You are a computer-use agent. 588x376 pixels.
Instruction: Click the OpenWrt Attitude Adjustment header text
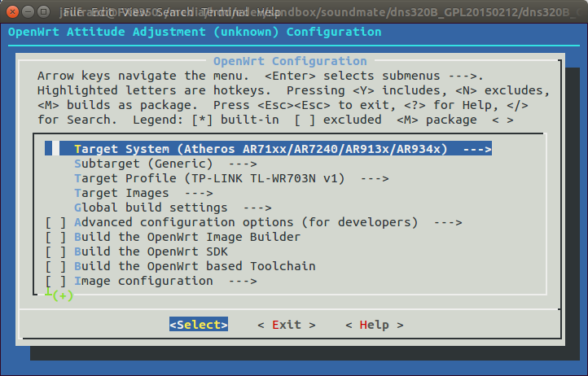point(195,32)
